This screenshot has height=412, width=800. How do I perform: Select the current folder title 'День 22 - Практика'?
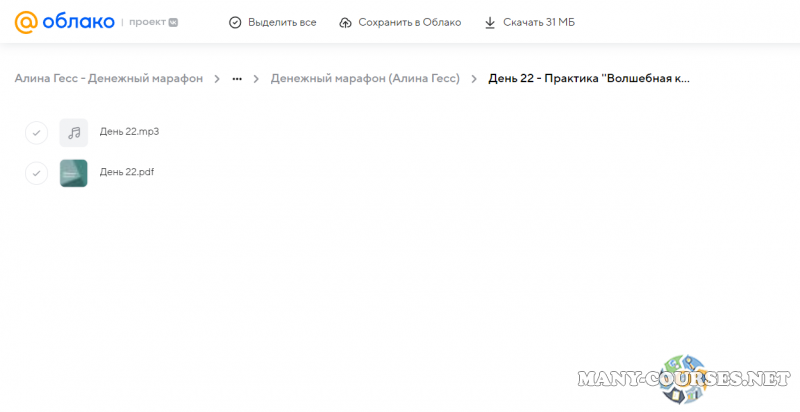click(x=588, y=78)
